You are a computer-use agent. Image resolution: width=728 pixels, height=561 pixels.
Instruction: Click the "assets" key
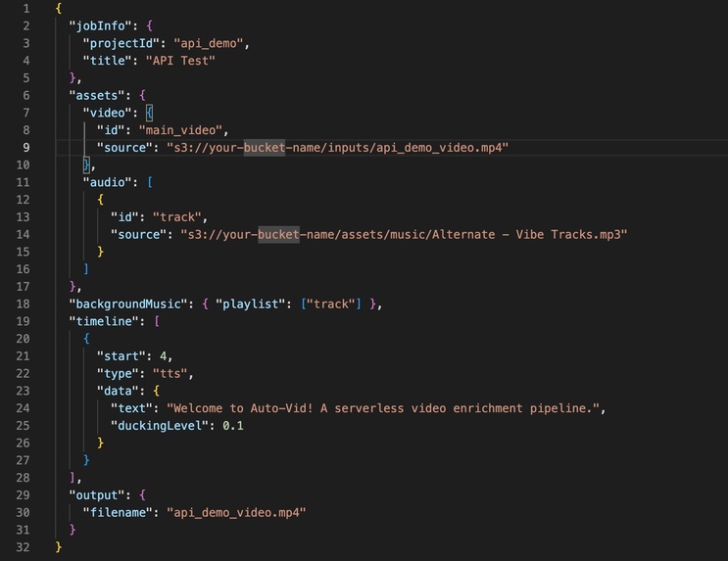click(x=97, y=96)
